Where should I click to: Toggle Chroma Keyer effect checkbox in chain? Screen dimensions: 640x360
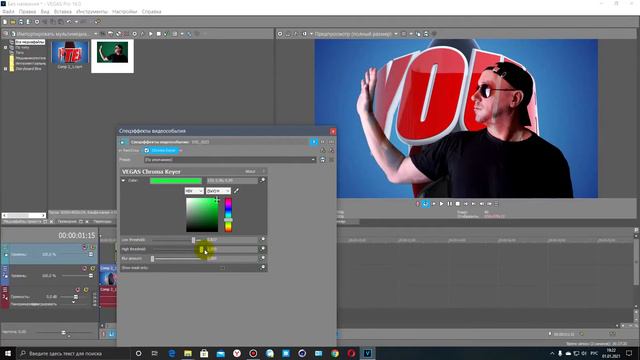tap(147, 151)
